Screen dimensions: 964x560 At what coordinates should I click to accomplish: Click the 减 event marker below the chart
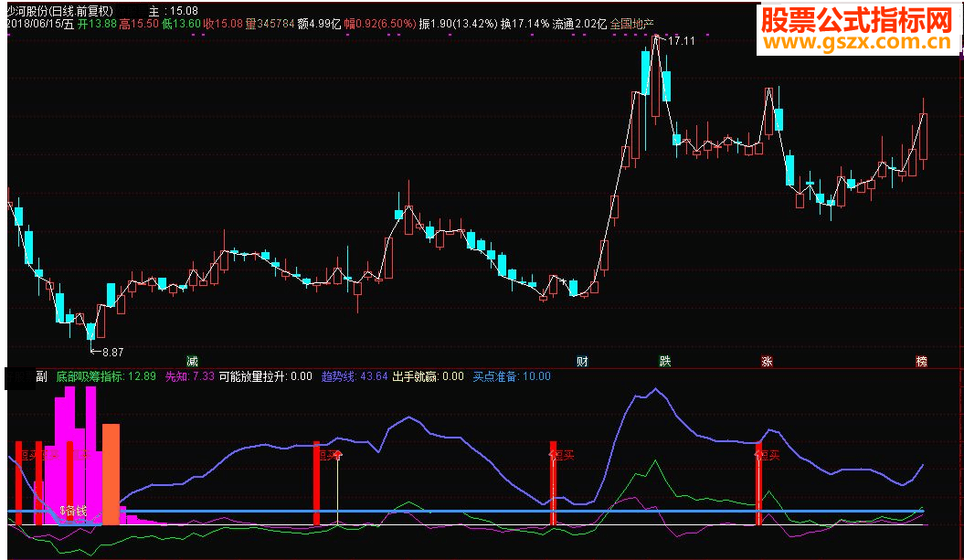point(193,362)
